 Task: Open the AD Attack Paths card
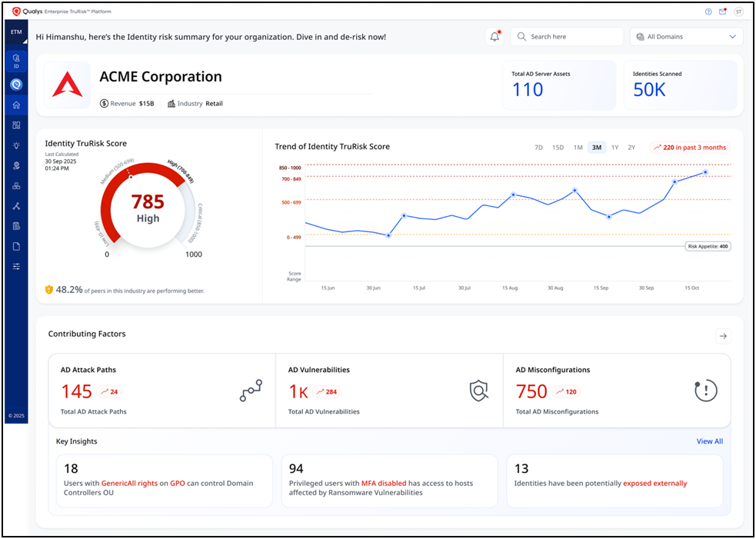coord(162,390)
